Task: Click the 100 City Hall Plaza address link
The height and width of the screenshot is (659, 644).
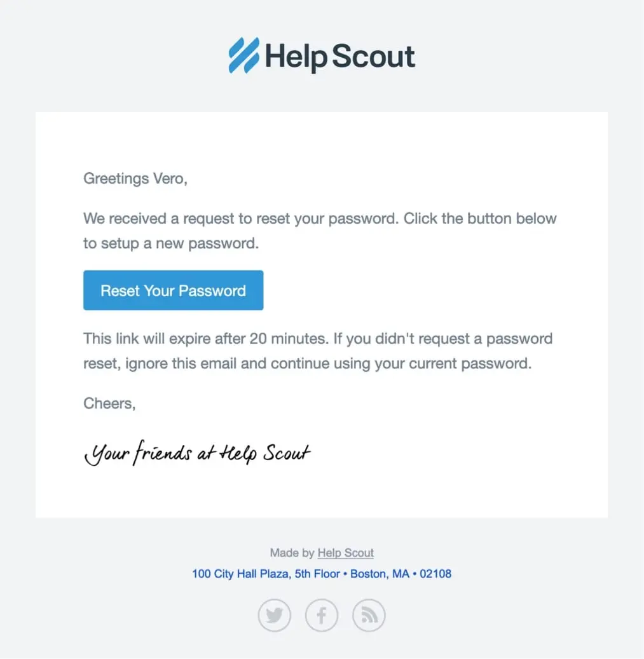Action: 240,573
